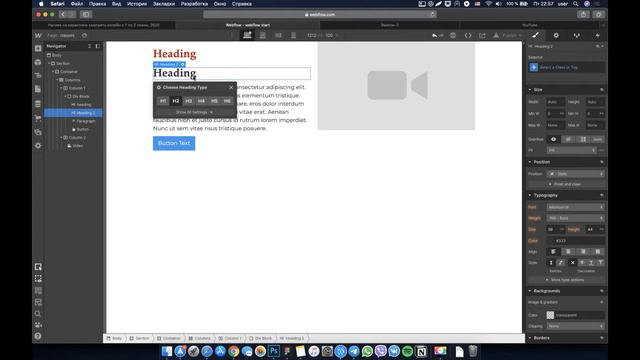This screenshot has width=640, height=360.
Task: Open the Ecommerce cart panel icon
Action: (x=38, y=118)
